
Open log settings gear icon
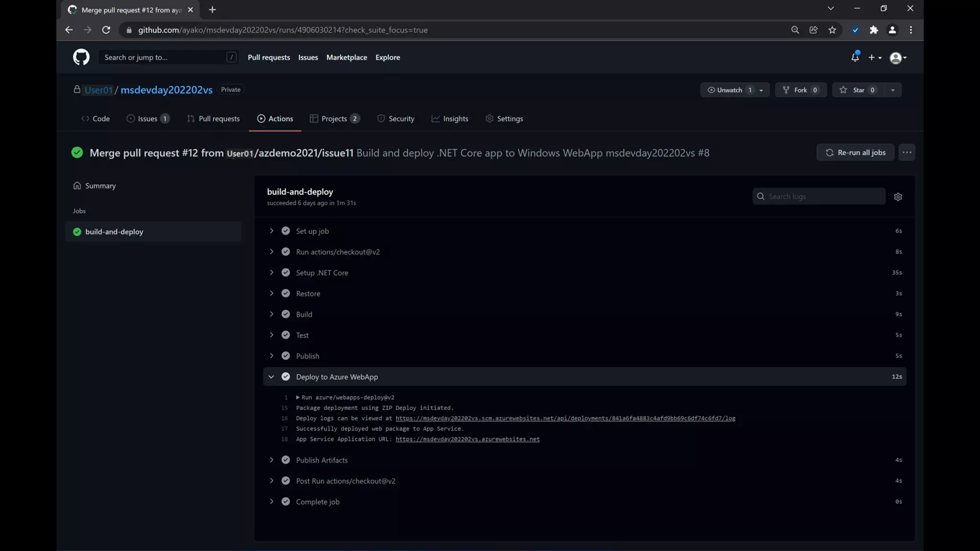coord(898,197)
